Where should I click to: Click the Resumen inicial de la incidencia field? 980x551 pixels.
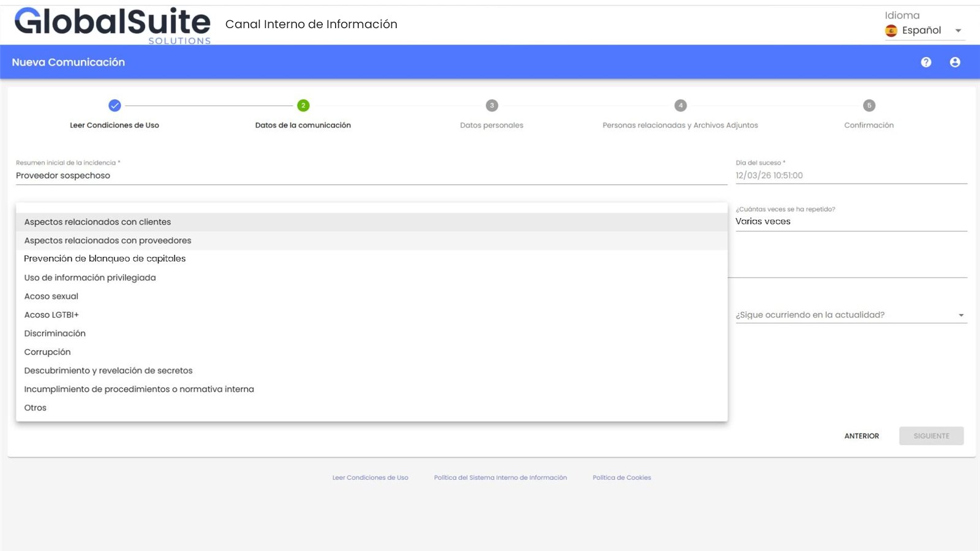point(372,175)
